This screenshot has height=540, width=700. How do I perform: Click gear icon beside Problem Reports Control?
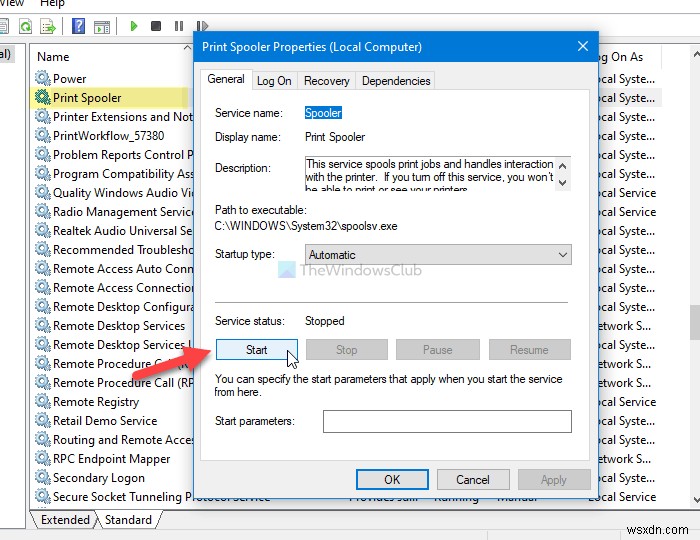[43, 154]
